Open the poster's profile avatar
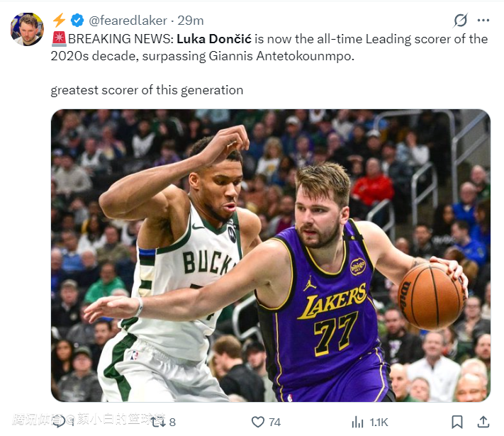The image size is (504, 436). click(27, 29)
